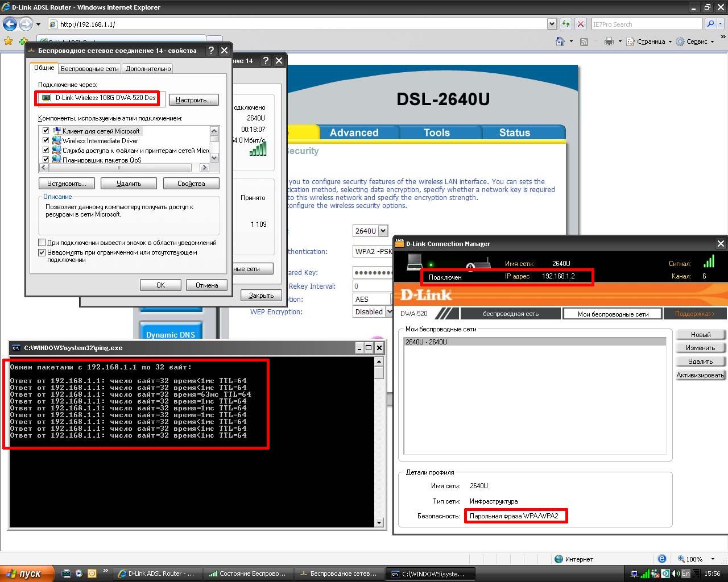This screenshot has height=582, width=728.
Task: Click the RSS feeds icon
Action: click(x=584, y=41)
